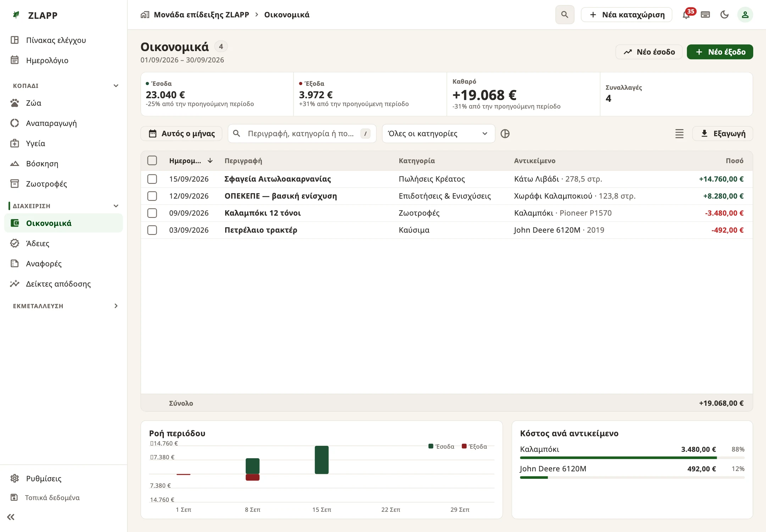Click the Αναπαραγωγή cycle icon in sidebar
This screenshot has width=766, height=532.
[x=15, y=123]
